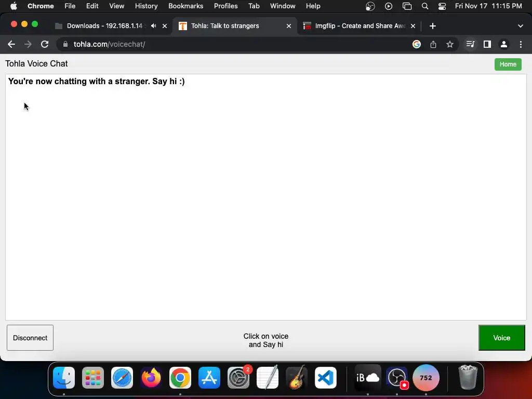Open the Trash in the dock
Screen dimensions: 532x399
point(468,378)
